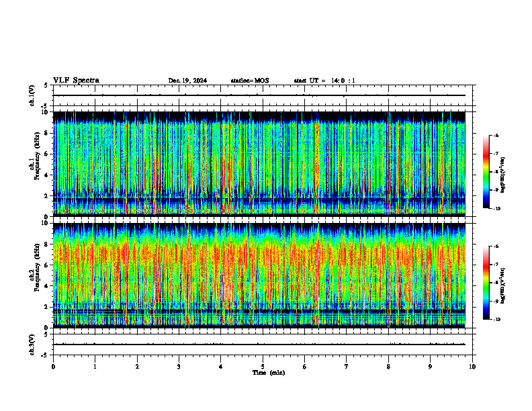Click ch.1 frequency axis tick label '8'
Viewport: 532px width, 411px height.
[x=46, y=133]
